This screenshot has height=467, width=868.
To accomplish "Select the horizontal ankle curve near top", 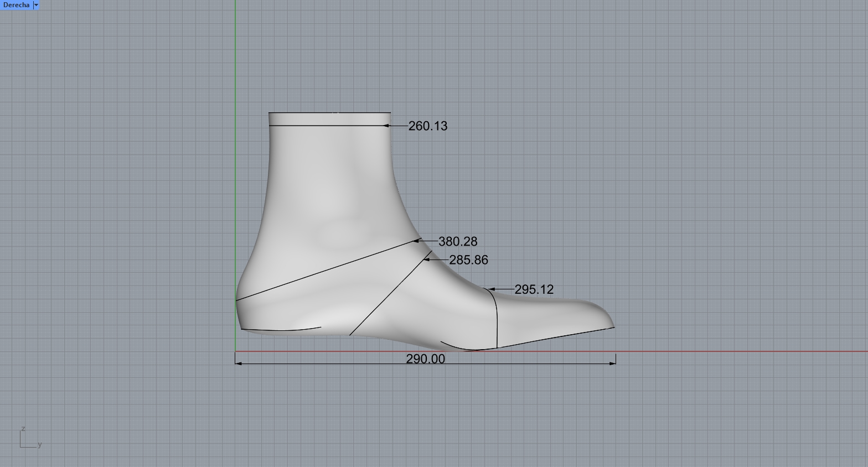I will (x=327, y=126).
